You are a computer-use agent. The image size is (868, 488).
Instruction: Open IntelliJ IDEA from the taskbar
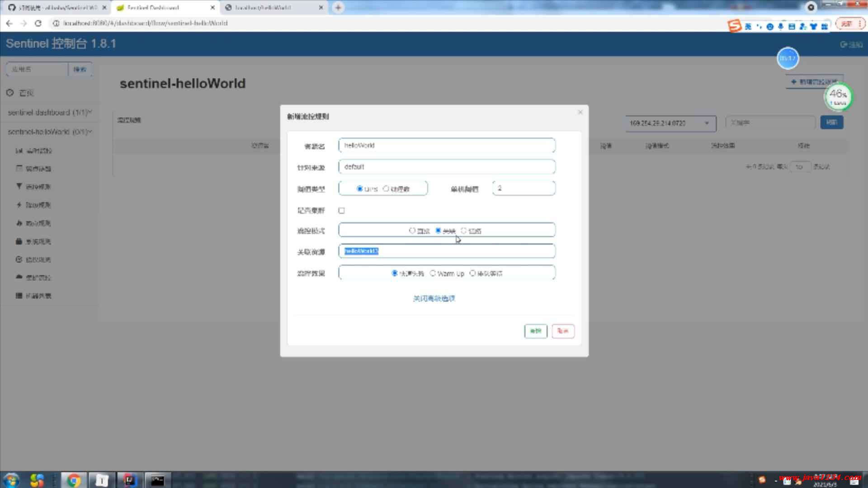coord(130,480)
